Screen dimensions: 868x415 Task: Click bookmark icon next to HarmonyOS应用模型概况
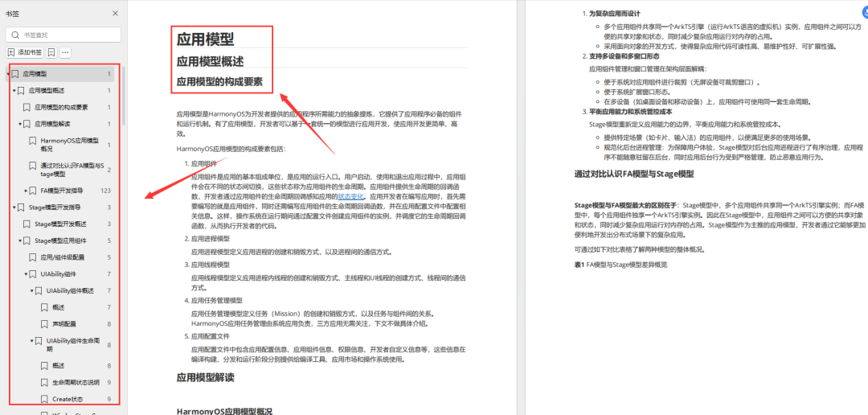tap(33, 141)
